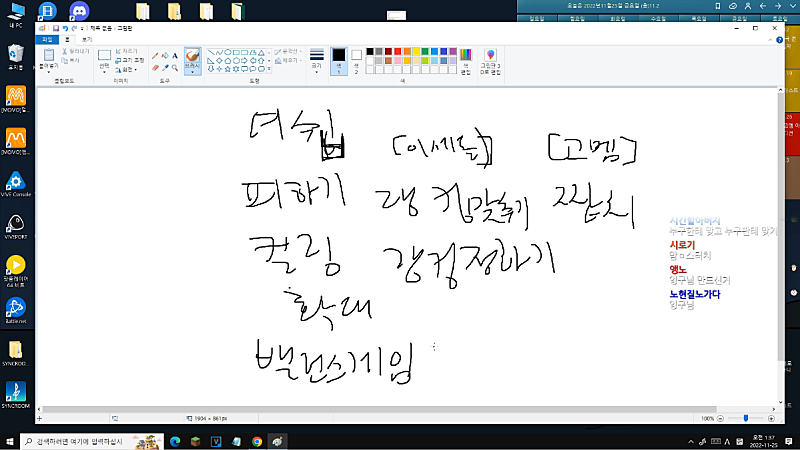Select the Color picker eyedropper tool
This screenshot has width=800, height=450.
click(165, 68)
